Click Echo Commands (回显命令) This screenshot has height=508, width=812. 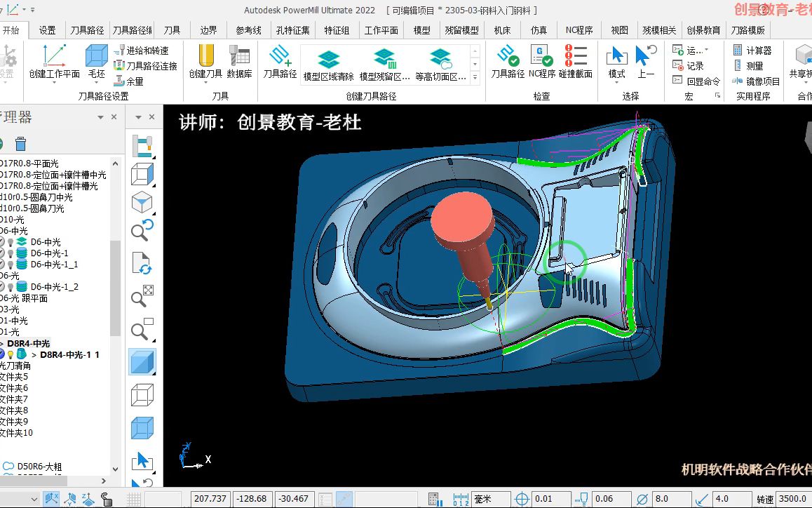pyautogui.click(x=696, y=81)
